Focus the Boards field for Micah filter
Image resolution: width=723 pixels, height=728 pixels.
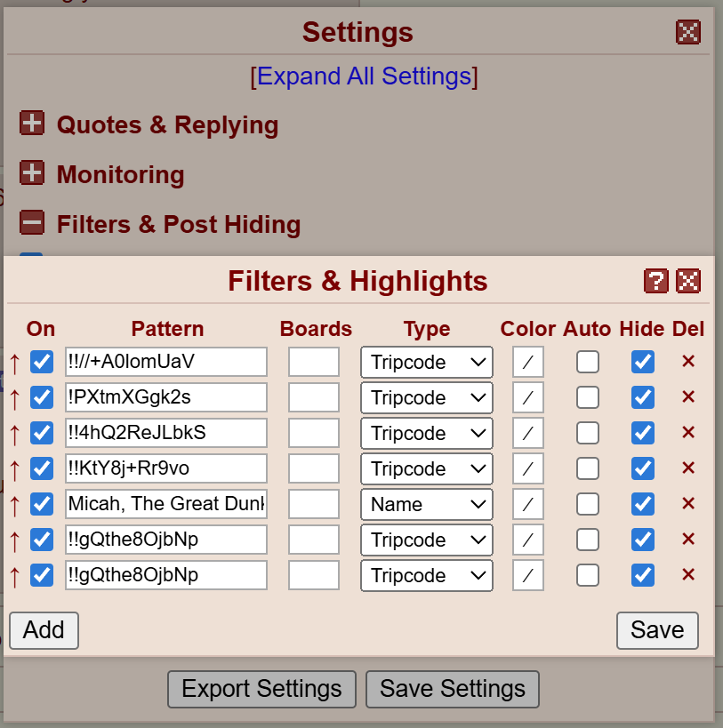[x=314, y=504]
